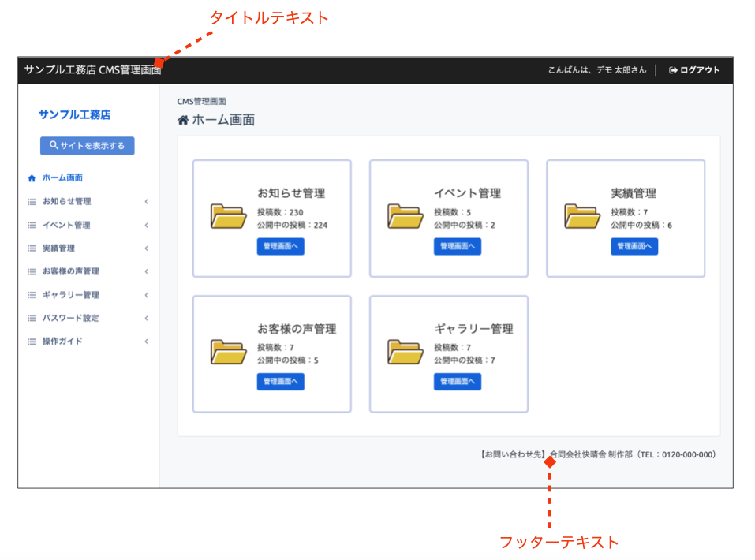
Task: Click the CMS管理画面 breadcrumb text
Action: [201, 102]
